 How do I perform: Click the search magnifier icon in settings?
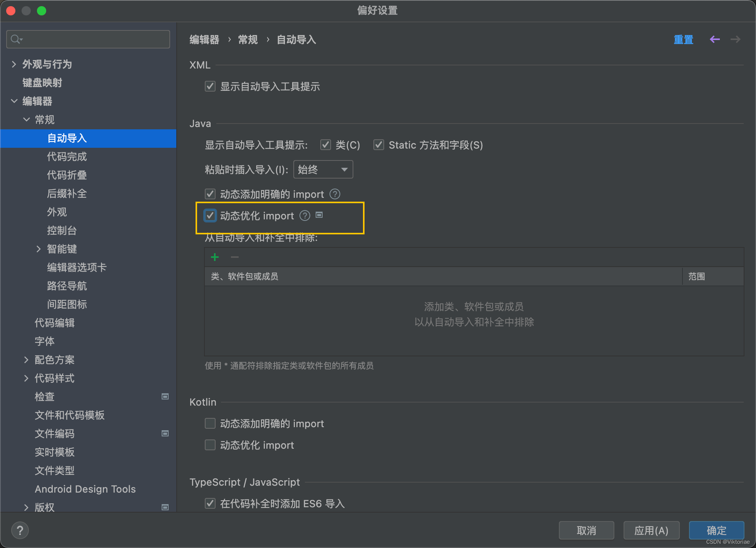(17, 39)
